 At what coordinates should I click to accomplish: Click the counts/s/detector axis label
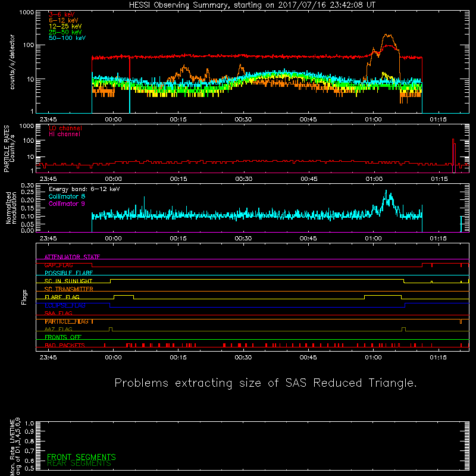click(12, 62)
